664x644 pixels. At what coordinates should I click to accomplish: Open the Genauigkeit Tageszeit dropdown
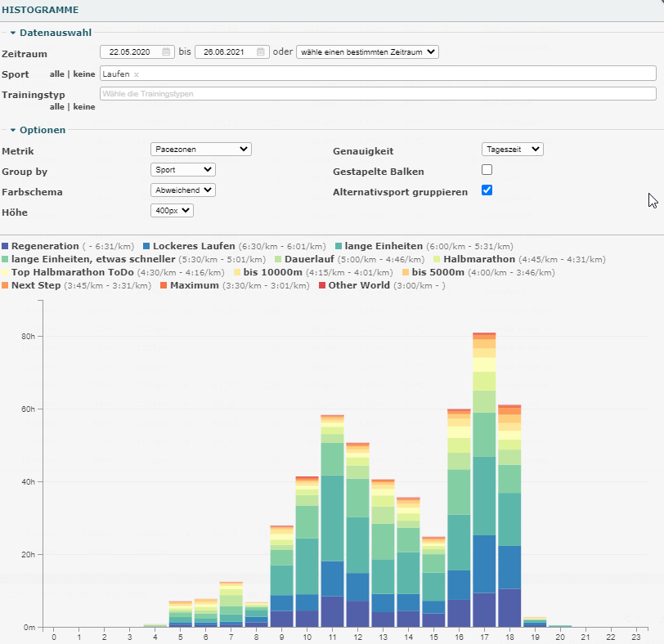(x=512, y=150)
